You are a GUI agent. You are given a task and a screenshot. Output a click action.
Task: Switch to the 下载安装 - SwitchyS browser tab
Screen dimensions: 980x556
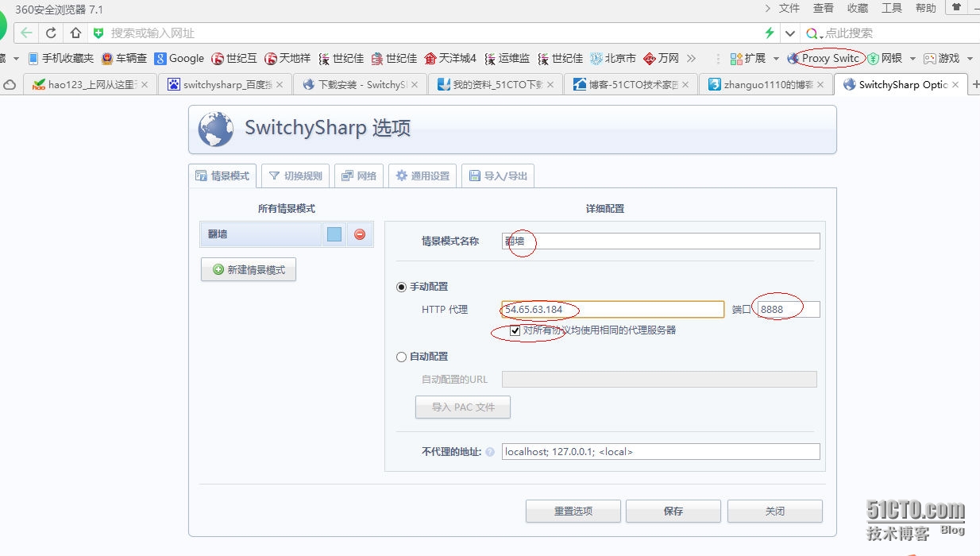(360, 84)
